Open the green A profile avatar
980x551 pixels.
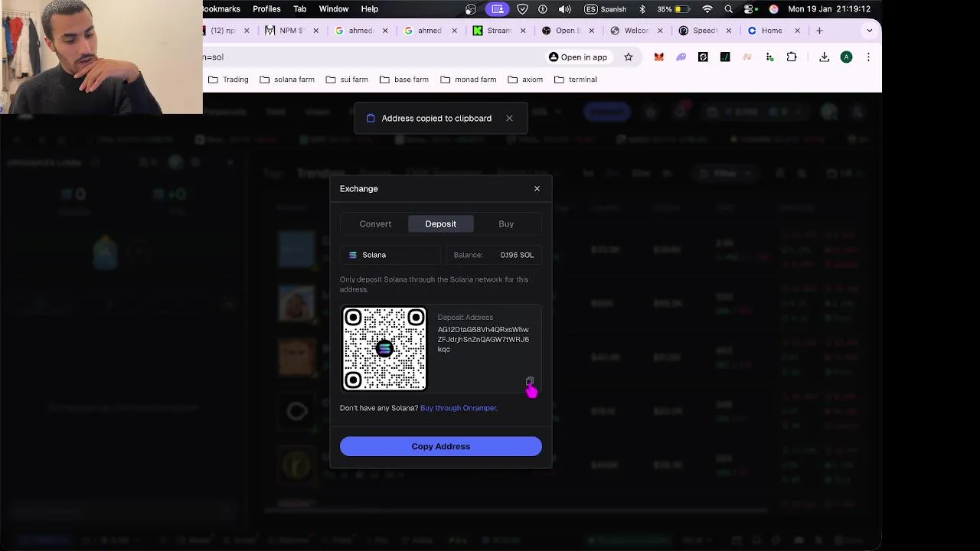tap(846, 57)
